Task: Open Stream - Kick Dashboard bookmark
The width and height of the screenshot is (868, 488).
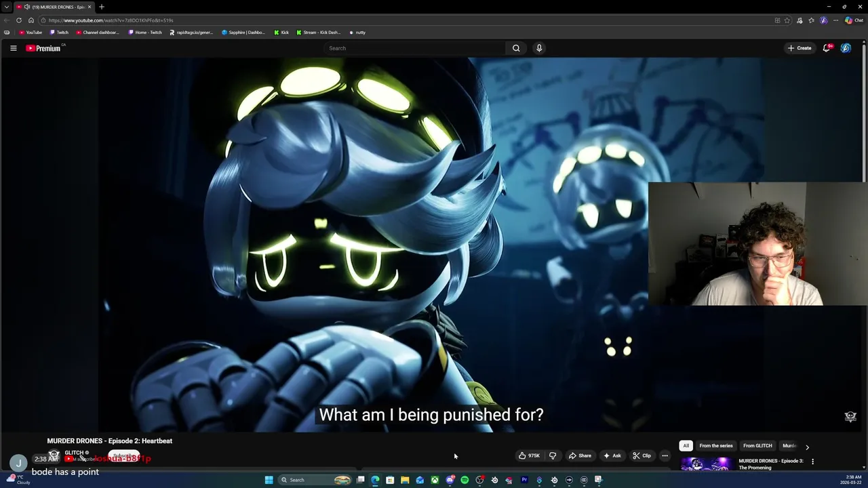Action: (x=319, y=33)
